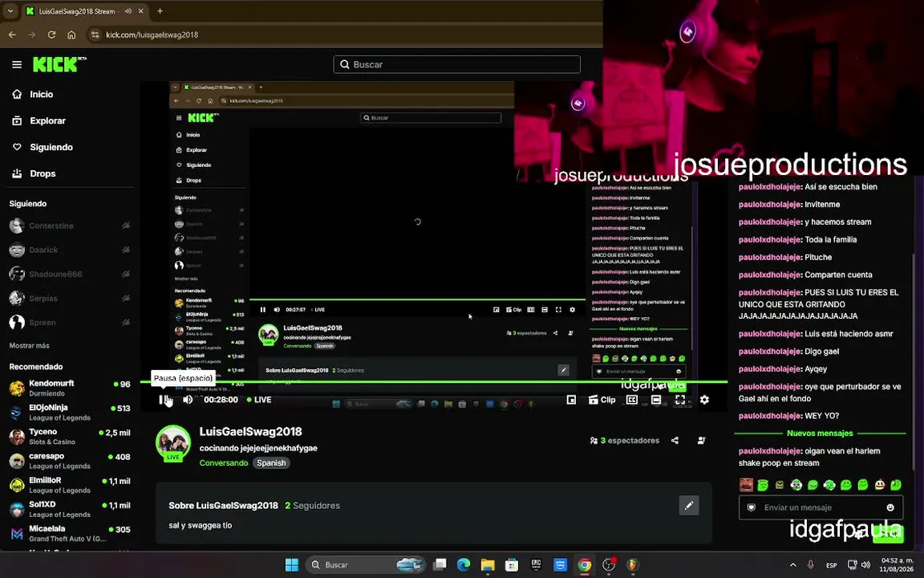The height and width of the screenshot is (578, 924).
Task: Open a new browser tab
Action: (160, 11)
